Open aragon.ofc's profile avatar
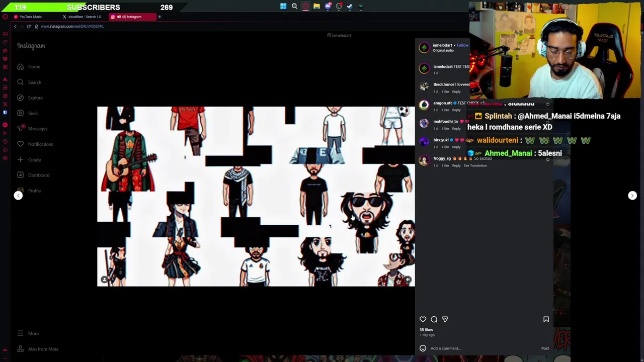The height and width of the screenshot is (362, 644). (x=424, y=105)
